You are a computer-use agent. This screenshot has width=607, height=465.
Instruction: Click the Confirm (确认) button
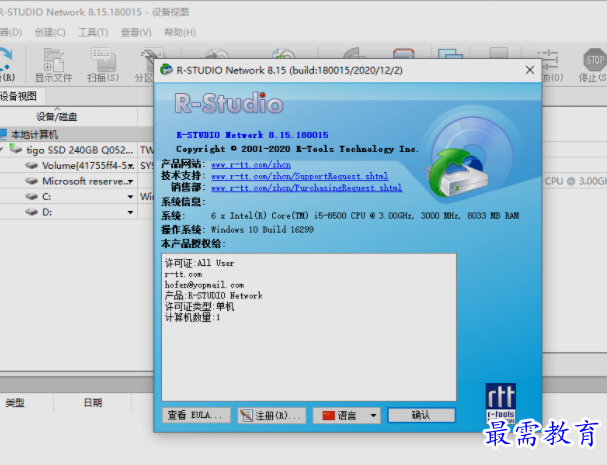(421, 415)
